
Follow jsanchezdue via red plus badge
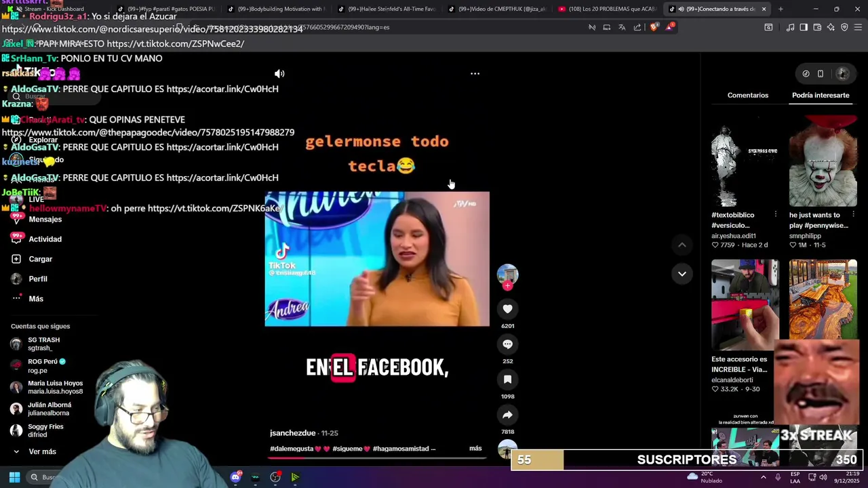click(507, 285)
